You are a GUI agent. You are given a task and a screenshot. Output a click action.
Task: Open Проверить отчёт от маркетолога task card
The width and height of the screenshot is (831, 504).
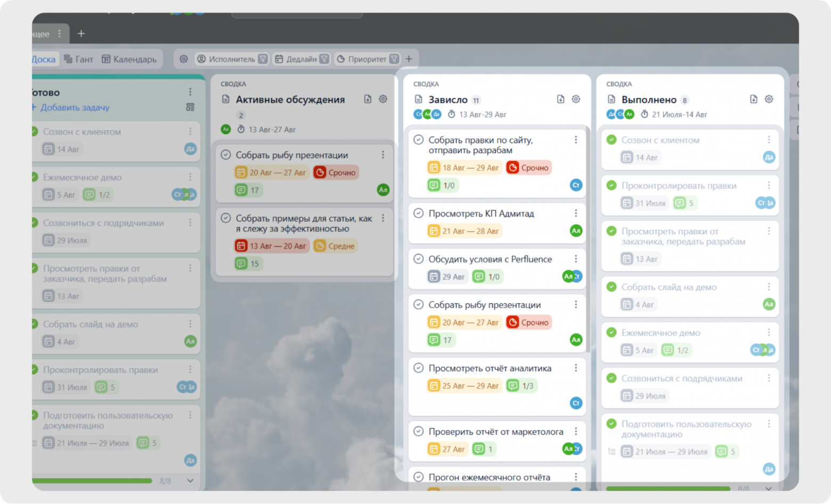click(x=495, y=432)
